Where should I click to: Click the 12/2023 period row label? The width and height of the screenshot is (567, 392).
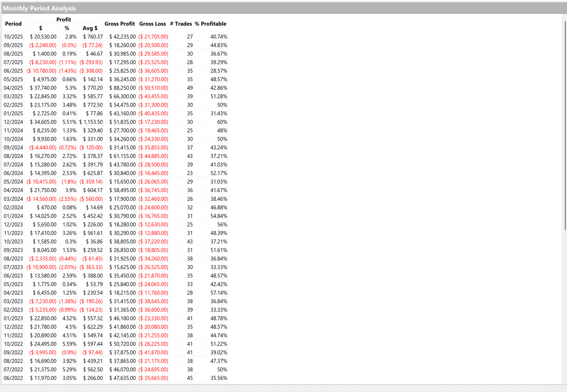pos(13,224)
